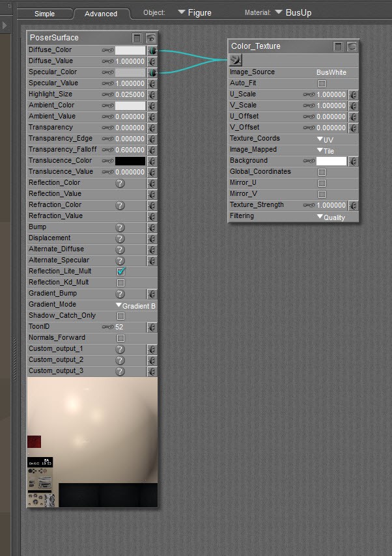Click the Specular_Color gray swatch

(130, 72)
